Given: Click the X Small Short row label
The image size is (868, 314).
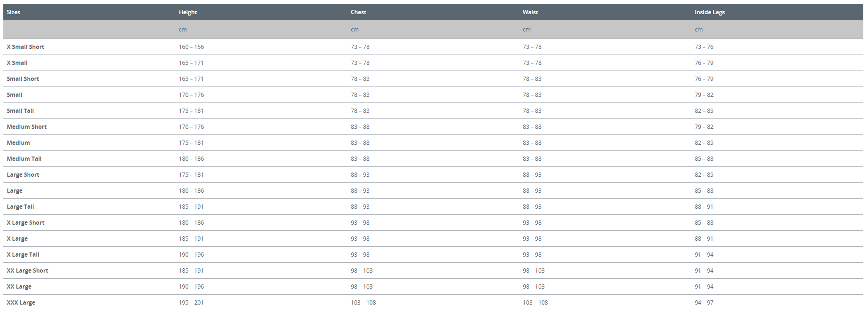Looking at the screenshot, I should point(25,47).
